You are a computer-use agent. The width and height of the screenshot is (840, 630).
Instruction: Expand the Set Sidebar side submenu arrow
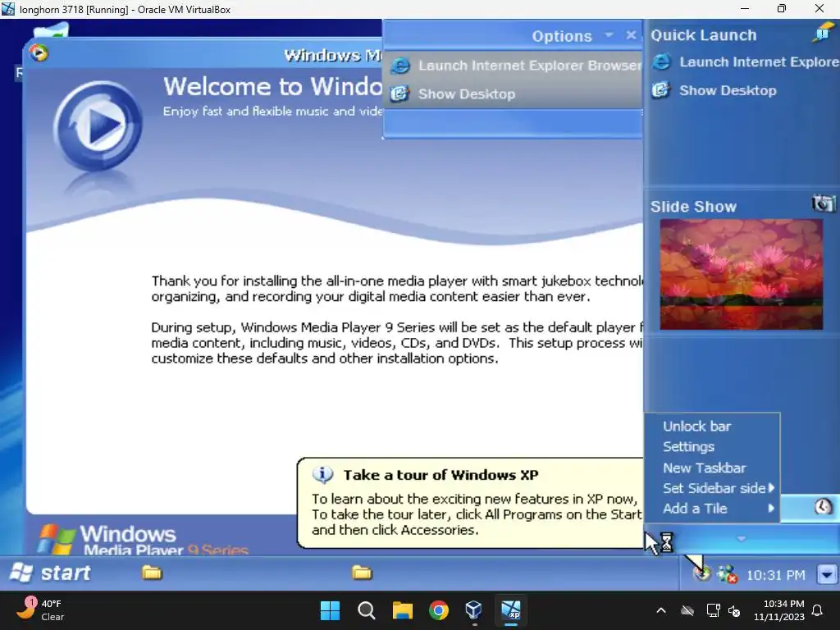(x=771, y=487)
